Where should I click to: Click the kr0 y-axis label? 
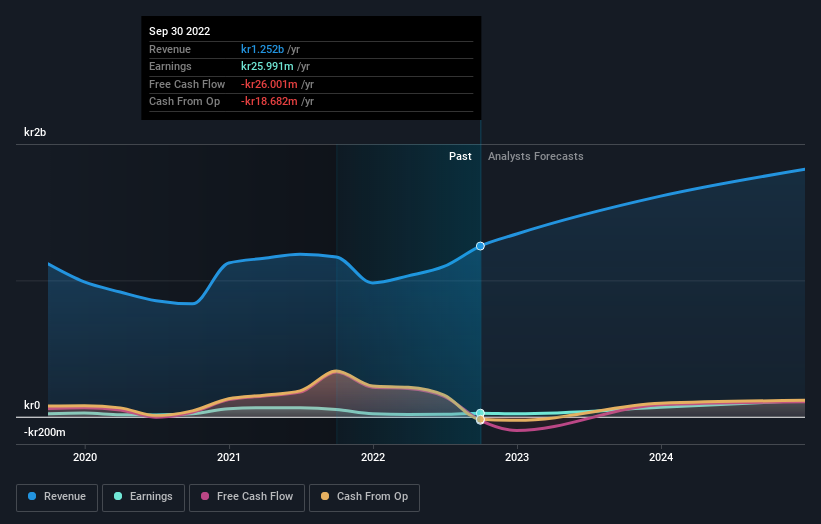pos(32,405)
